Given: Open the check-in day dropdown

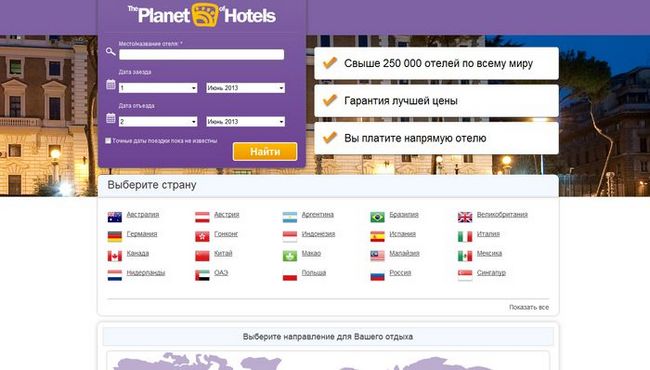Looking at the screenshot, I should [158, 88].
